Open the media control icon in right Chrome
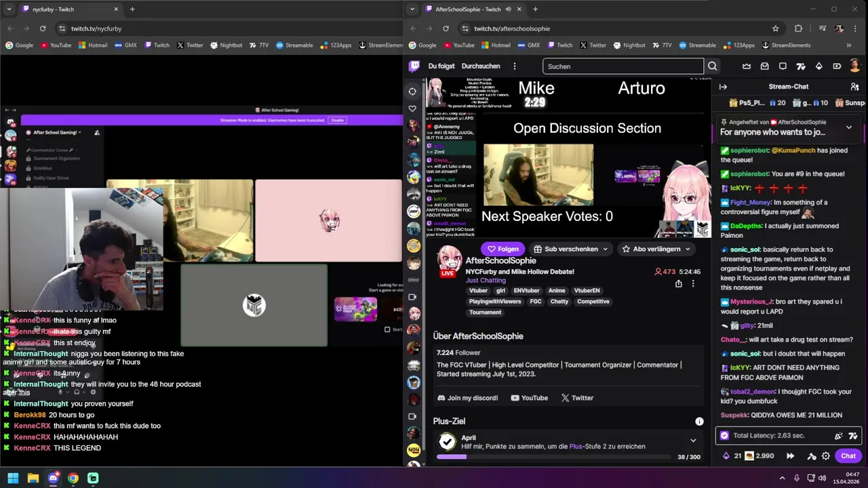 822,28
